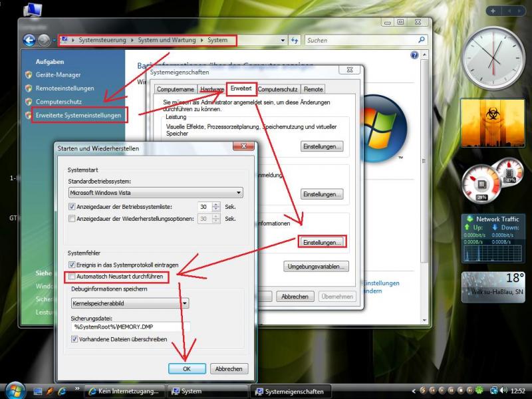Click the Back navigation arrow
Viewport: 532px width, 399px height.
tap(29, 40)
